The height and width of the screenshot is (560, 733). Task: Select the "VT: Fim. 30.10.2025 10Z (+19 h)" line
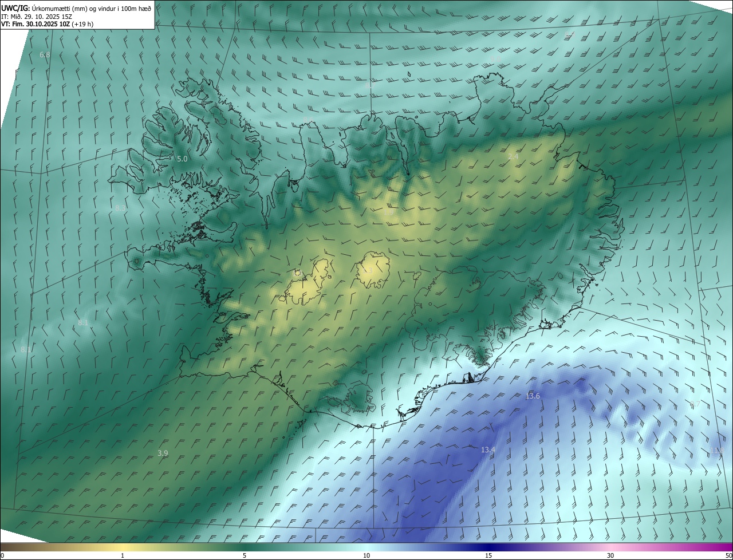coord(47,24)
